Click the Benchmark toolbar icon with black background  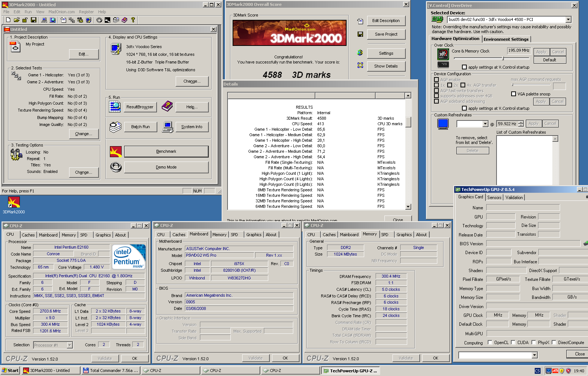[x=108, y=20]
